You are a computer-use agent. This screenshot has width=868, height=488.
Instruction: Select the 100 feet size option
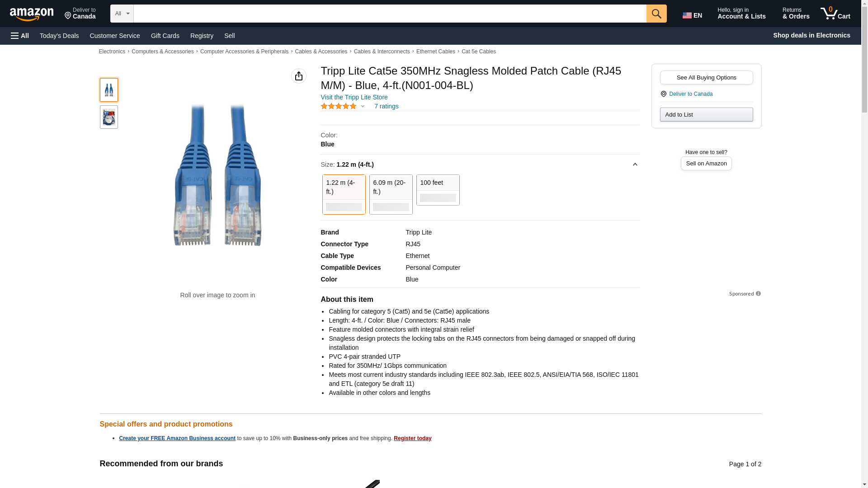point(438,190)
